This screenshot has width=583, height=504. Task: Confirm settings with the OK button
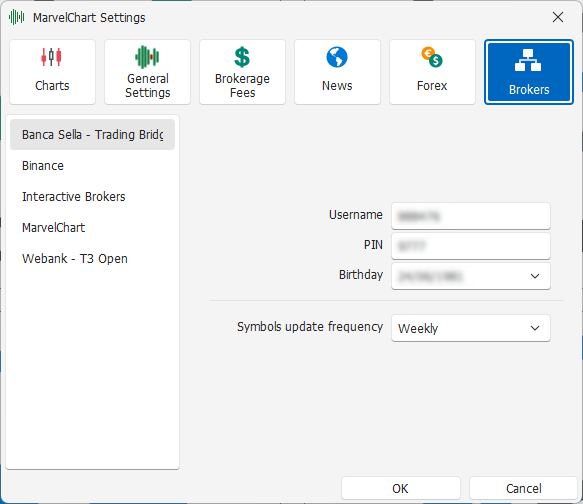[401, 488]
